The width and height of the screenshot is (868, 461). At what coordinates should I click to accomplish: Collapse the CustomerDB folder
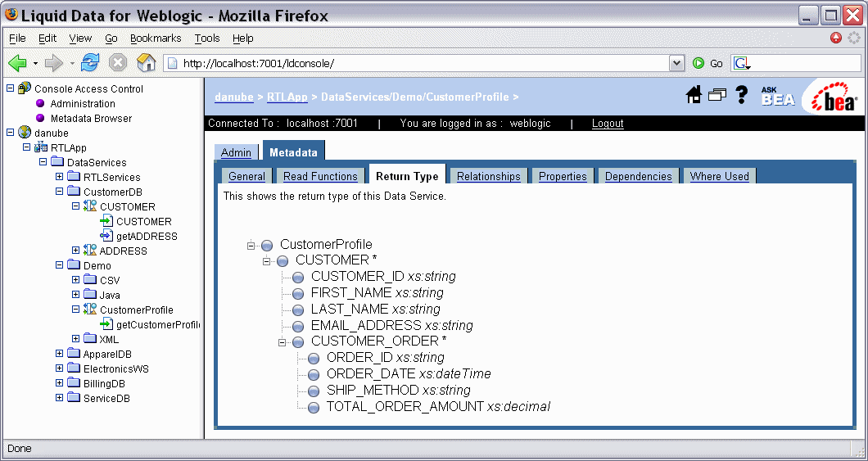click(59, 192)
